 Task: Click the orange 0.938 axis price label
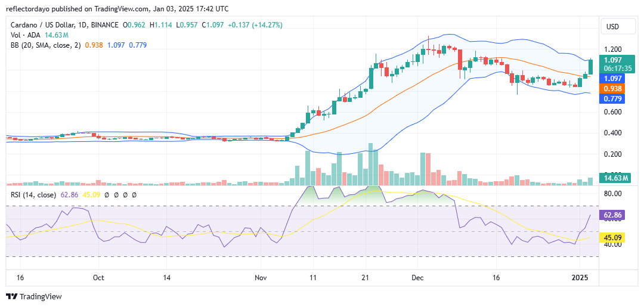[x=612, y=88]
